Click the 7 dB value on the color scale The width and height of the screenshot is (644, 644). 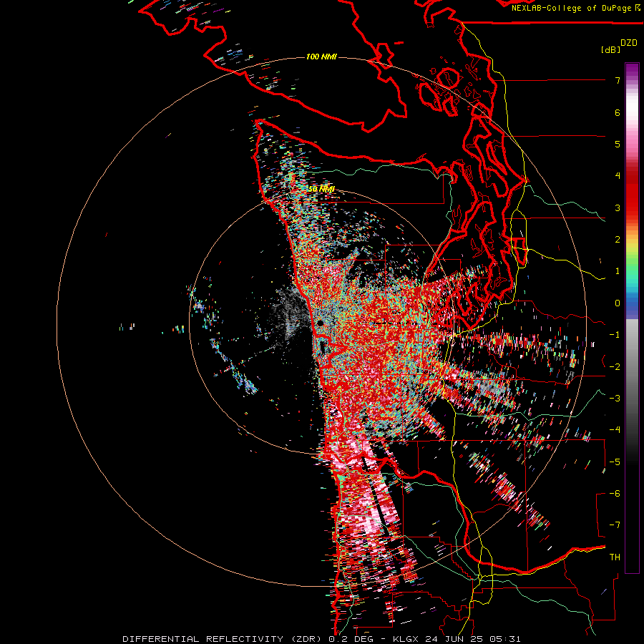point(618,80)
